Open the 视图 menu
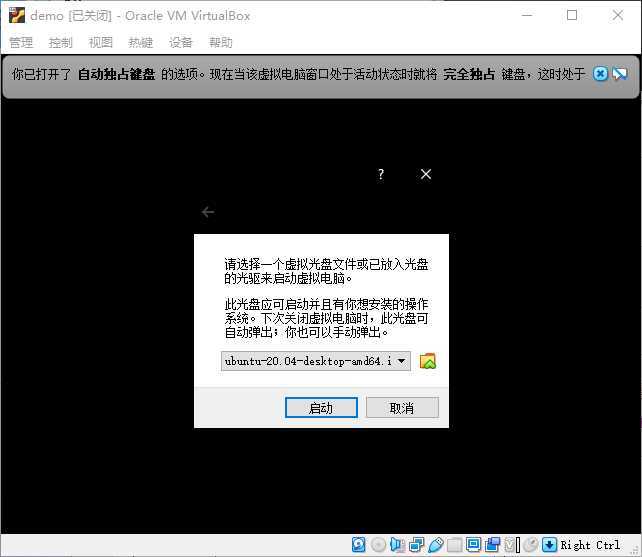The height and width of the screenshot is (557, 642). [x=101, y=42]
